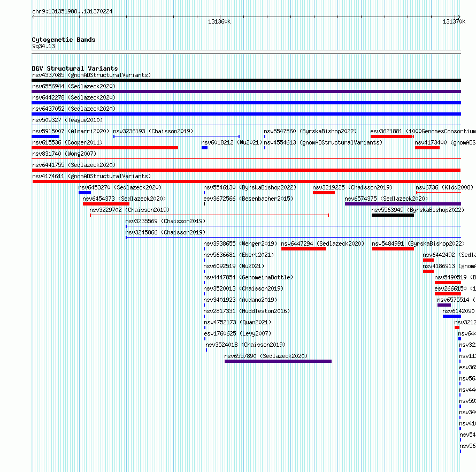Click nsv5636681 (Ebert2021) label
This screenshot has height=472, width=476.
point(239,255)
